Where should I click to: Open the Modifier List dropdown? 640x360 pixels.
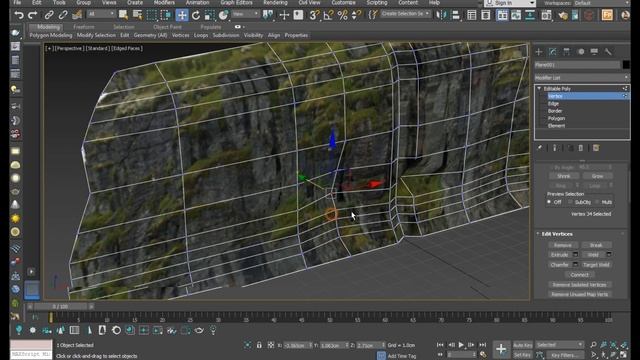coord(582,78)
